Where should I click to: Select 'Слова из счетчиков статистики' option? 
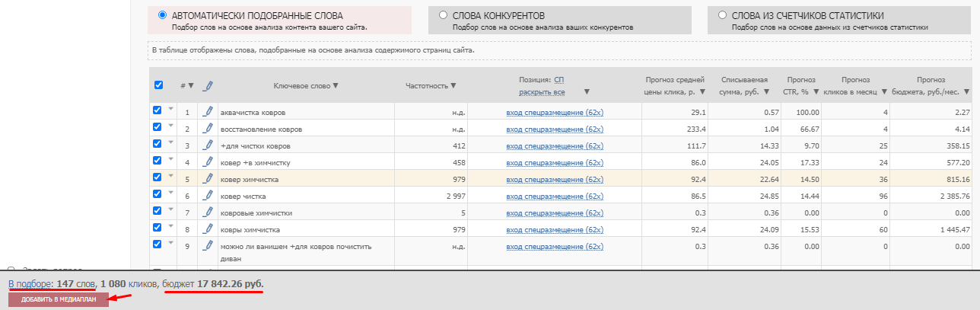pyautogui.click(x=722, y=14)
